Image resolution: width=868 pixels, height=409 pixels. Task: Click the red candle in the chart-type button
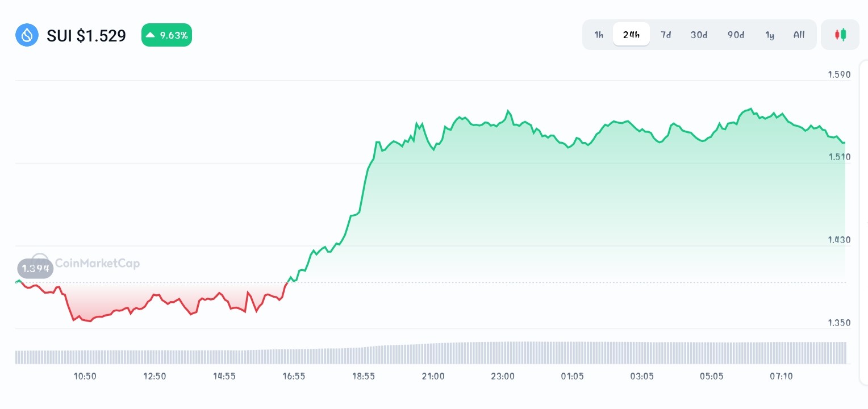tap(838, 34)
